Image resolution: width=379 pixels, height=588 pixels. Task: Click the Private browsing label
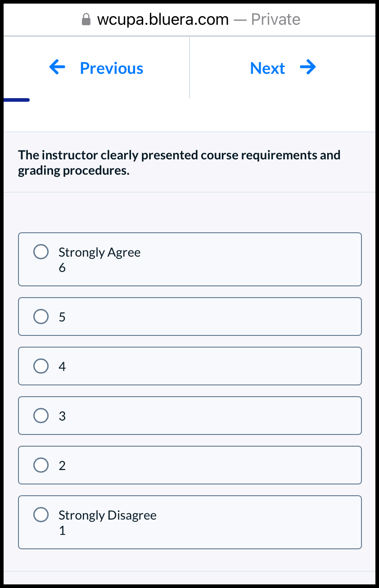tap(275, 19)
